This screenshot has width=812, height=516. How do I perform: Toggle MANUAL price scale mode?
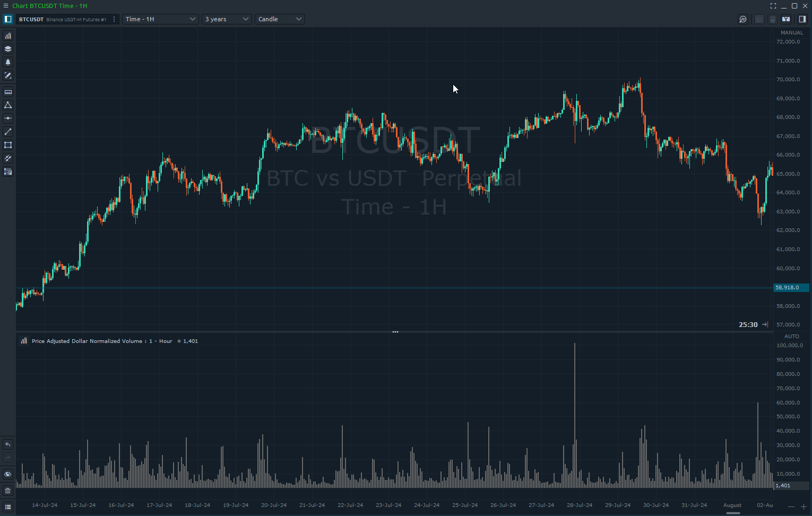tap(792, 33)
